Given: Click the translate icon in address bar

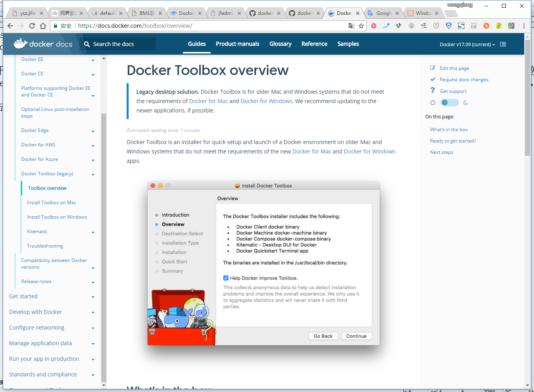Looking at the screenshot, I should (351, 26).
